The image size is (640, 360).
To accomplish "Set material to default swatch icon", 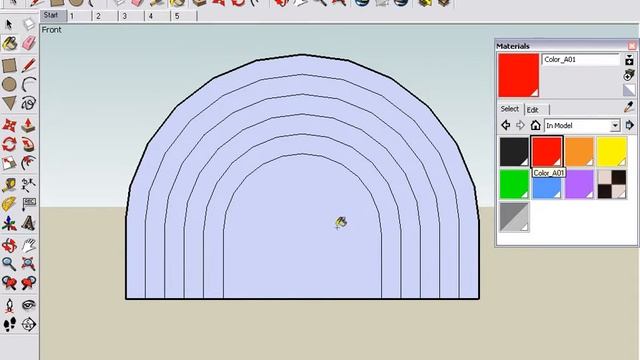I will click(629, 90).
